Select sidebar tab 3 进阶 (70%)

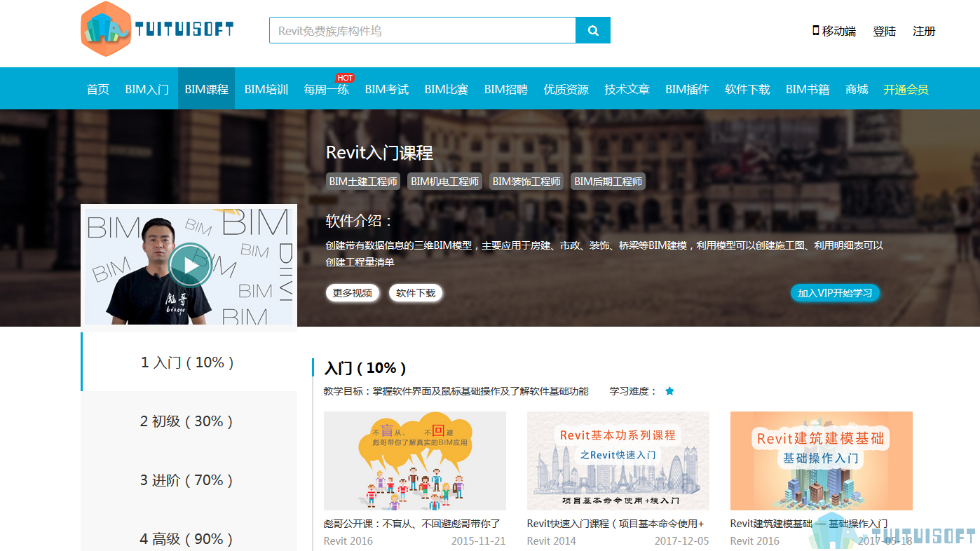click(x=189, y=479)
